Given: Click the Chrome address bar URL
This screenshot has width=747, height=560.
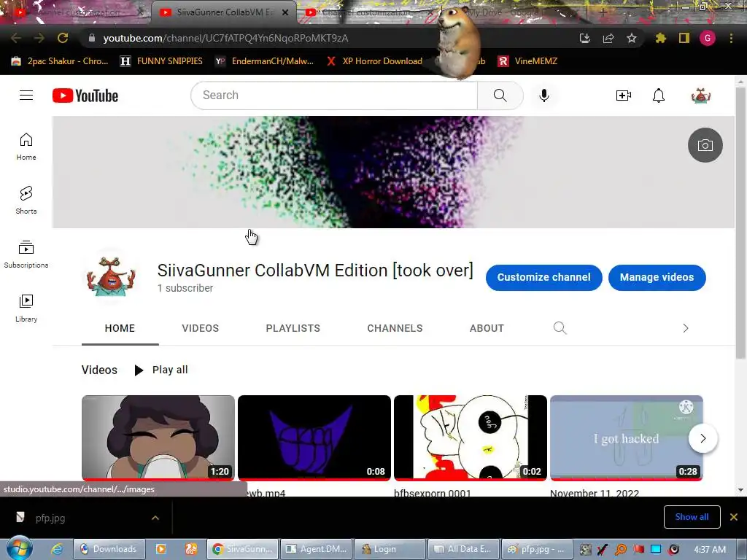Looking at the screenshot, I should click(x=225, y=38).
